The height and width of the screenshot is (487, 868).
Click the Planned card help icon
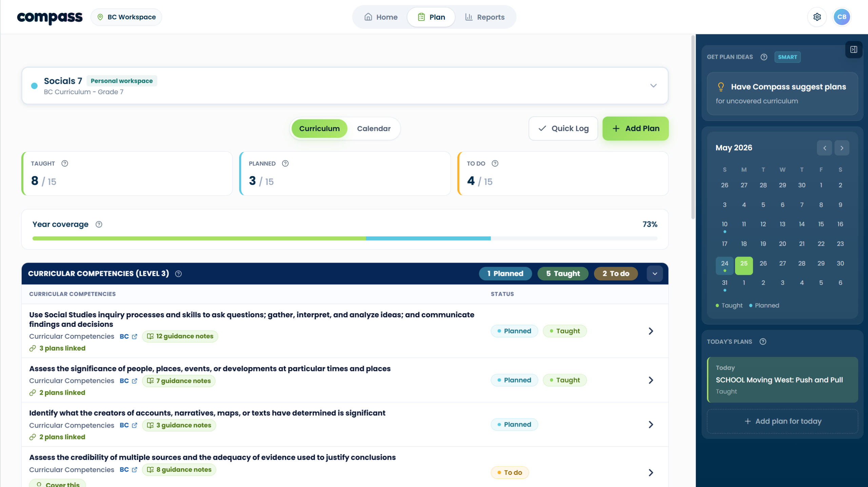[x=285, y=164]
